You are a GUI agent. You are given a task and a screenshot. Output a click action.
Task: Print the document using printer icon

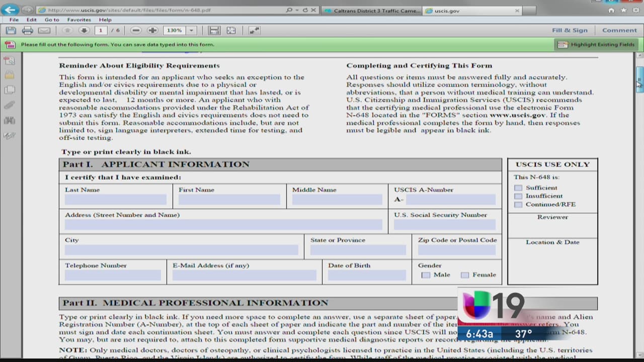pos(28,31)
